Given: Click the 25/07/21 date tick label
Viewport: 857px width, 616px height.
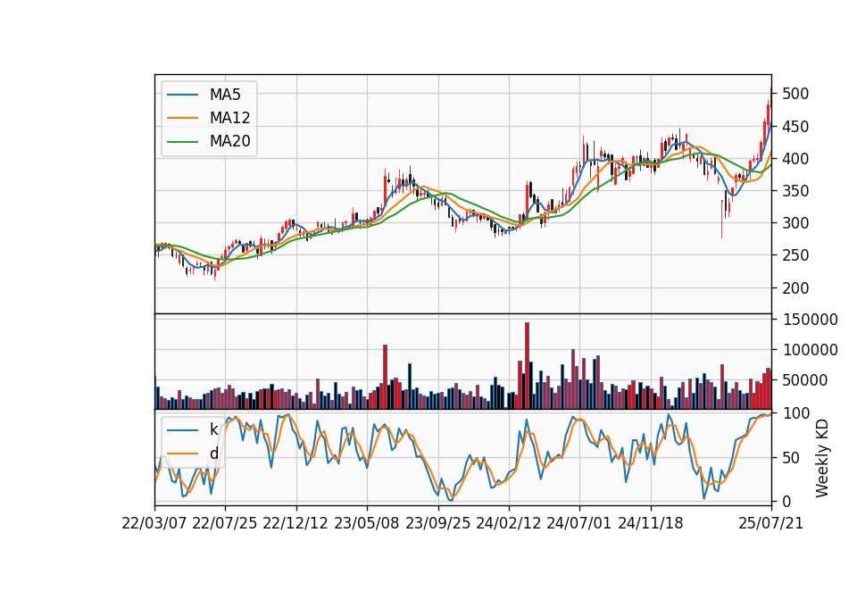Looking at the screenshot, I should pyautogui.click(x=771, y=524).
